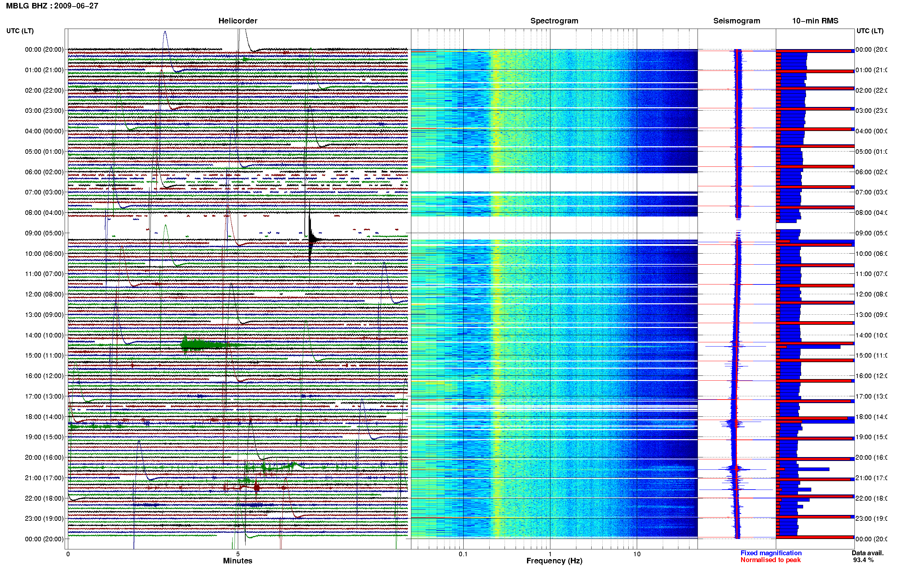924x578 pixels.
Task: Select the left '11:00 (07:00)' time label
Action: [x=44, y=274]
